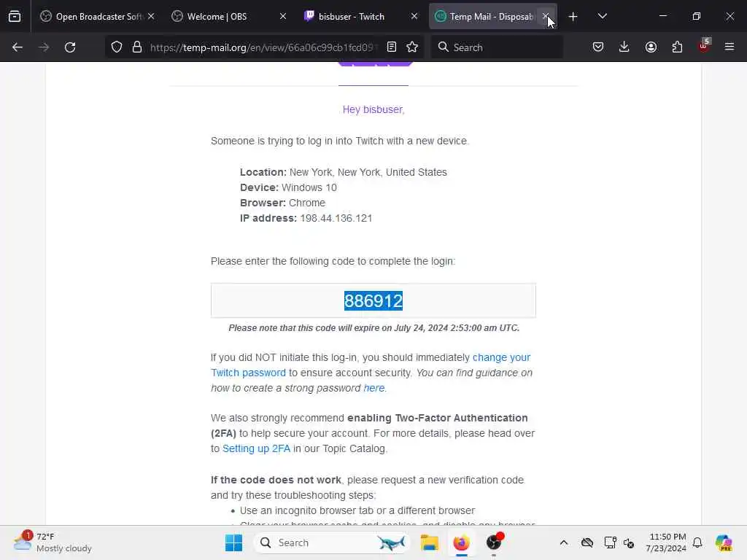This screenshot has height=560, width=747.
Task: Click the IP address 198.44.136.121
Action: (x=336, y=218)
